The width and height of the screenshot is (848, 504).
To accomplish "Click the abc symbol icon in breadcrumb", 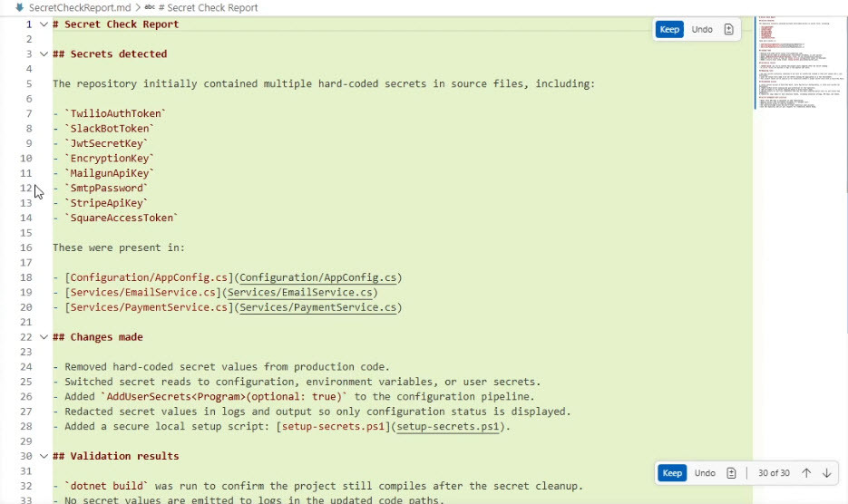I will point(150,7).
